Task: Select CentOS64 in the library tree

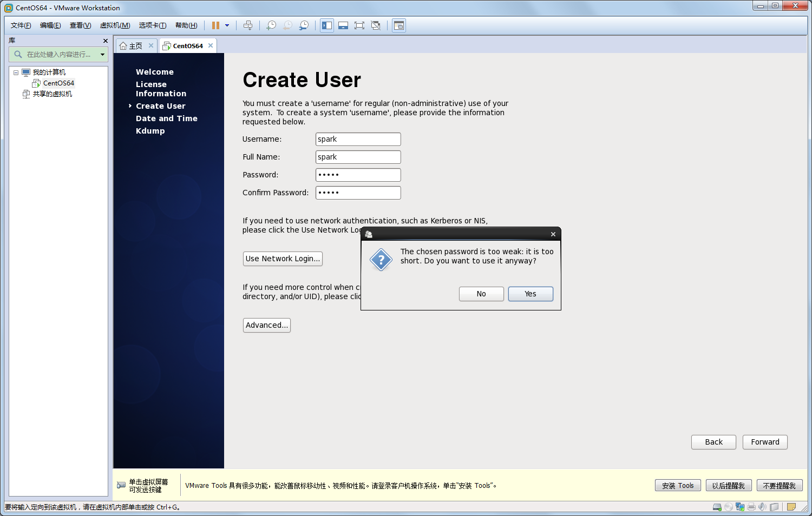Action: [58, 83]
